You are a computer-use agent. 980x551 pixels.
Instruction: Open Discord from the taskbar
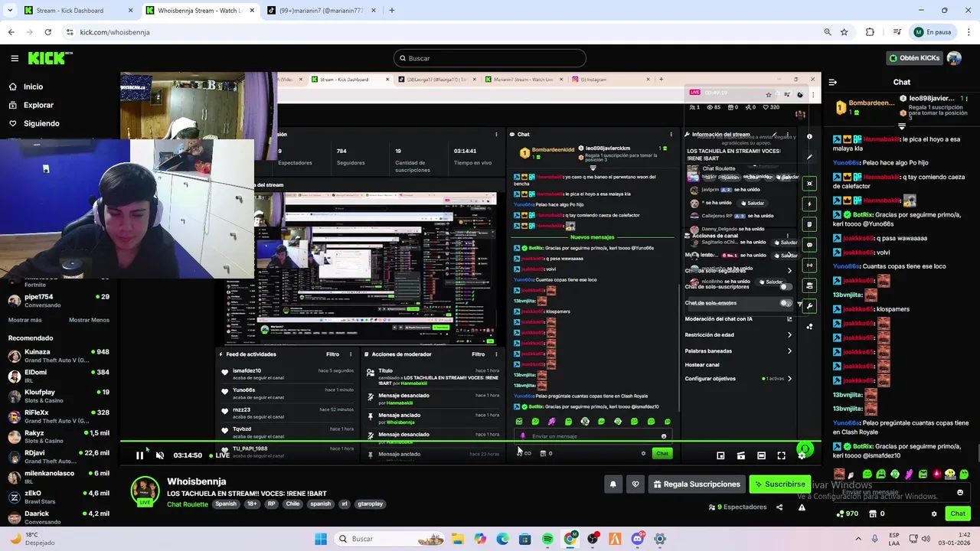point(637,539)
